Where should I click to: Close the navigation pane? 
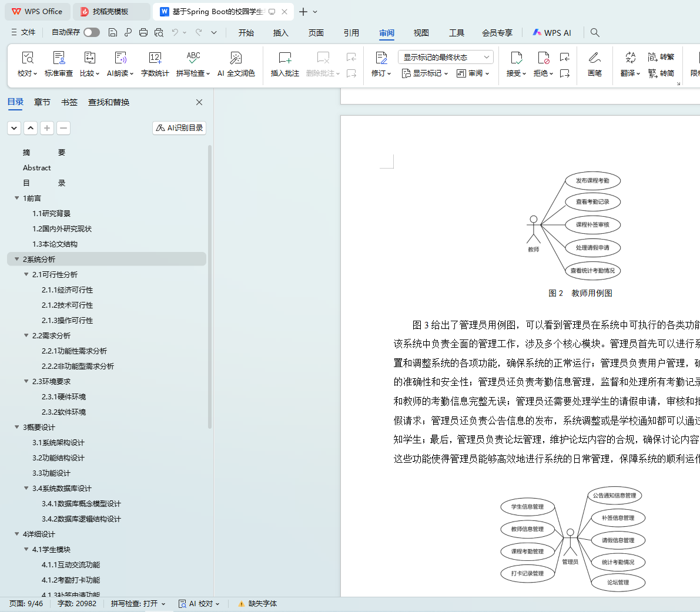[199, 102]
